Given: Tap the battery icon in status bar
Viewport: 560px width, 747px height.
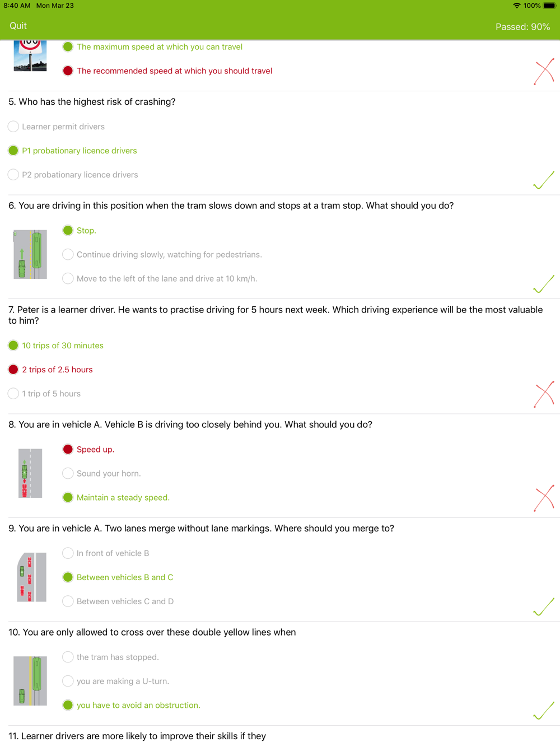Looking at the screenshot, I should click(x=549, y=6).
